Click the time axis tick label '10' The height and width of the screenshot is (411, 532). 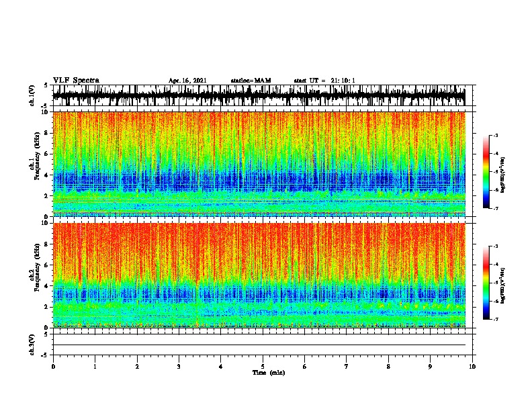[472, 367]
